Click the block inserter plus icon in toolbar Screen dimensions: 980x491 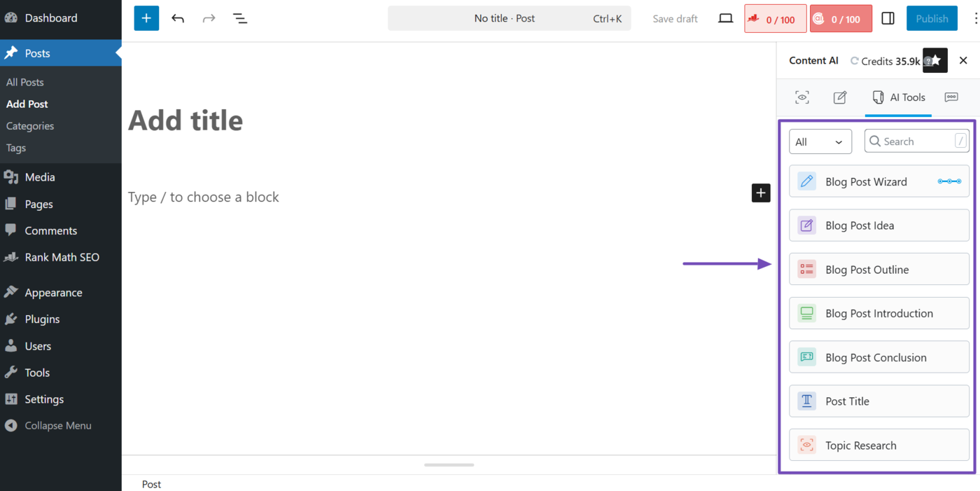click(146, 18)
